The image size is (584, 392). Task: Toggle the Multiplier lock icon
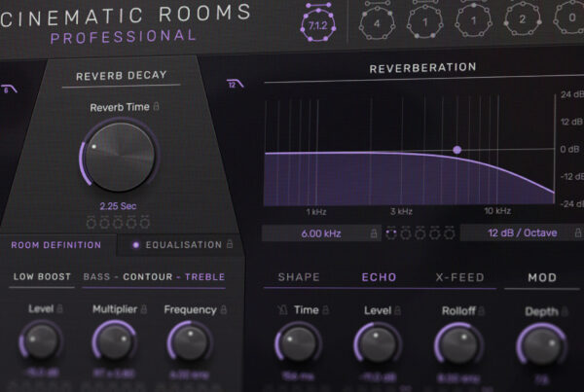(144, 309)
